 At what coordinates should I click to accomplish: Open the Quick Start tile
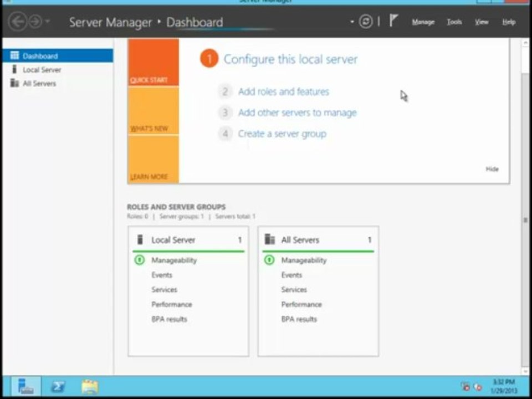[154, 62]
